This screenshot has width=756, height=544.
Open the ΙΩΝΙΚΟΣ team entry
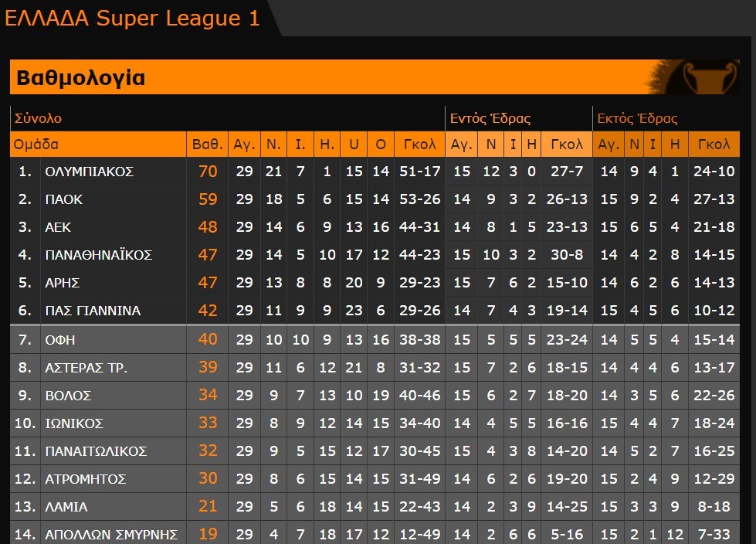click(74, 423)
